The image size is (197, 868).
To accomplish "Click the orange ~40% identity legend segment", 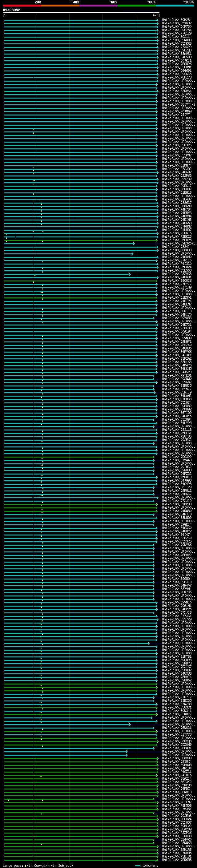I will coord(60,6).
